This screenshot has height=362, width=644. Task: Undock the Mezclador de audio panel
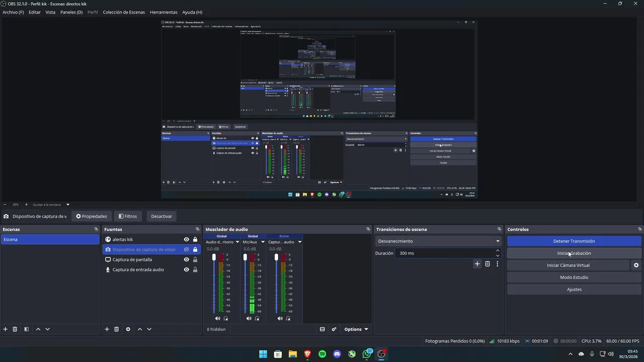[x=368, y=229]
